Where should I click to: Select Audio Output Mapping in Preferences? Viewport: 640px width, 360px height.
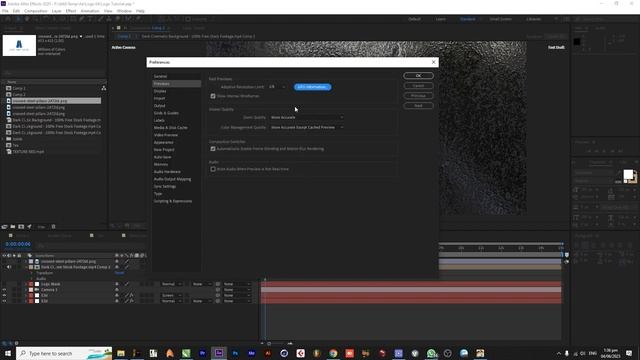pyautogui.click(x=172, y=179)
